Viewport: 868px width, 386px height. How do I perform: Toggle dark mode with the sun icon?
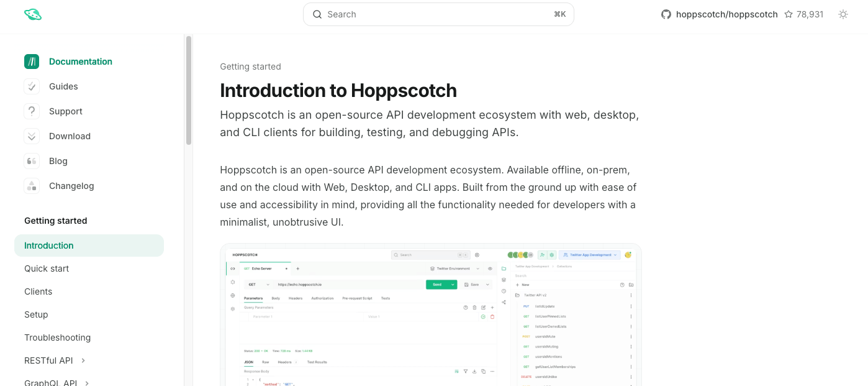pos(843,14)
